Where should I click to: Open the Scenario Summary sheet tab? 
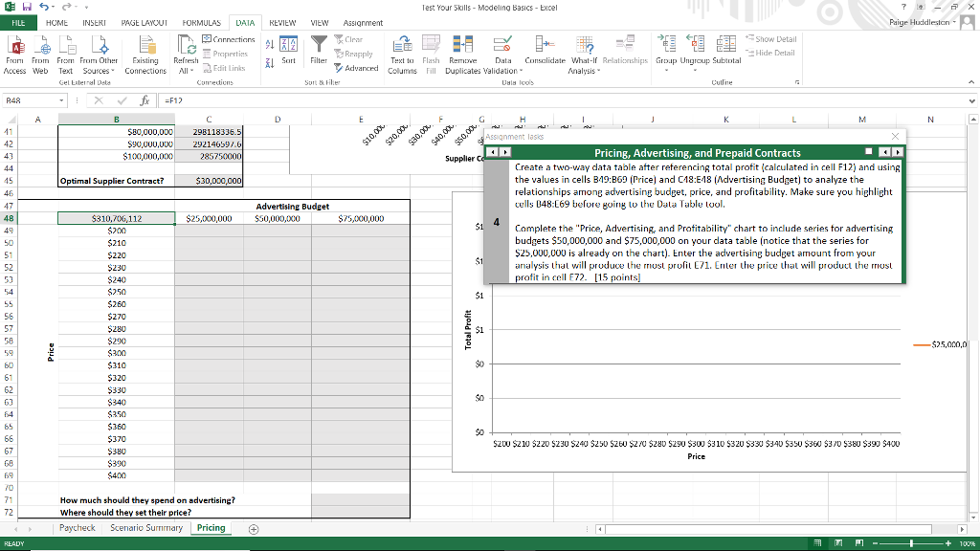pyautogui.click(x=145, y=527)
